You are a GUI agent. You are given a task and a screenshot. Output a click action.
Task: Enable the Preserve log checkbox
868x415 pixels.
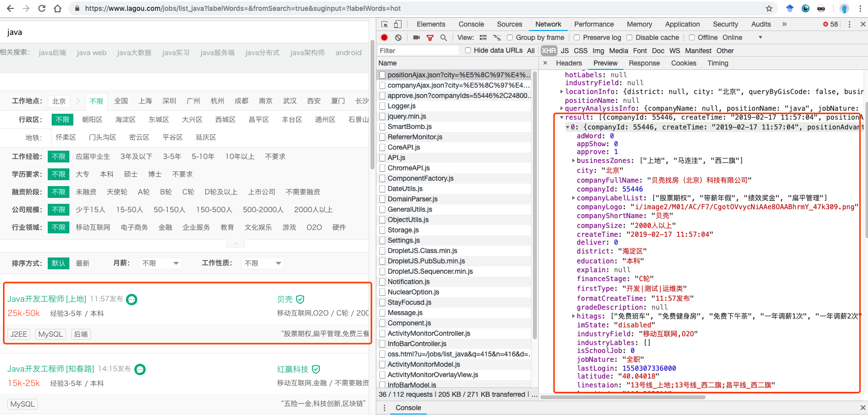(x=577, y=37)
